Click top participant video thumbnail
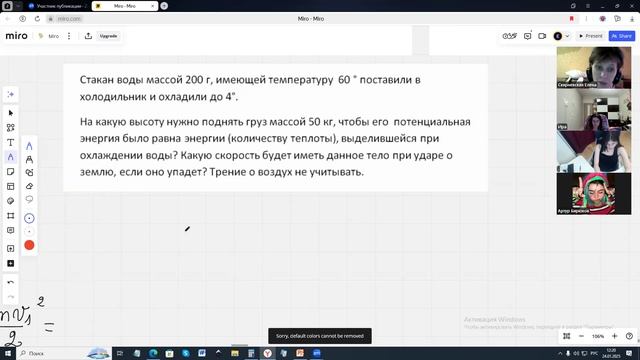The image size is (640, 360). coord(593,67)
